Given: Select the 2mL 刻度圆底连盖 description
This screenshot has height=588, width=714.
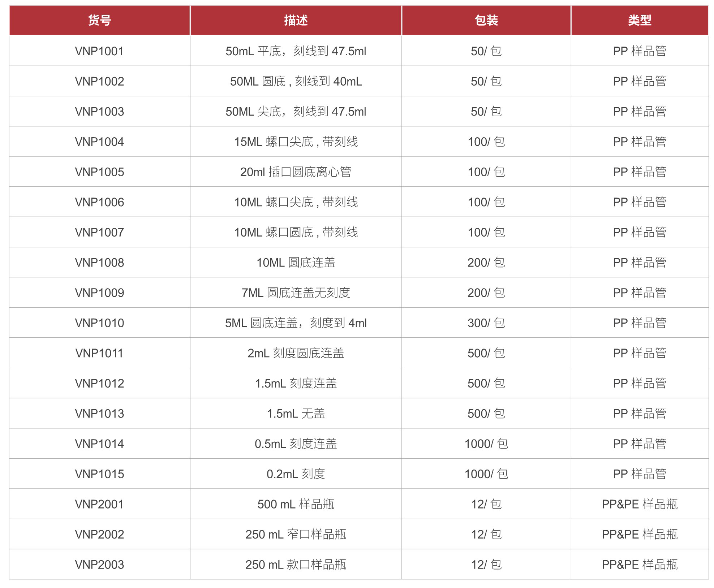Looking at the screenshot, I should (296, 353).
